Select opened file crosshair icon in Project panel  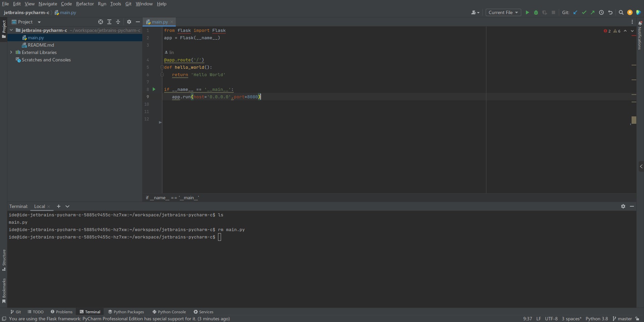coord(100,22)
